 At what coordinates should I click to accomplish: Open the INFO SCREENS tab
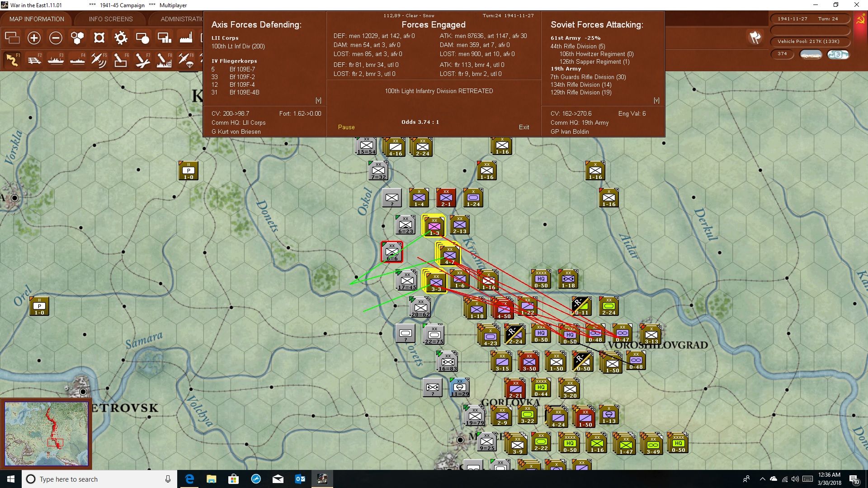[x=111, y=19]
